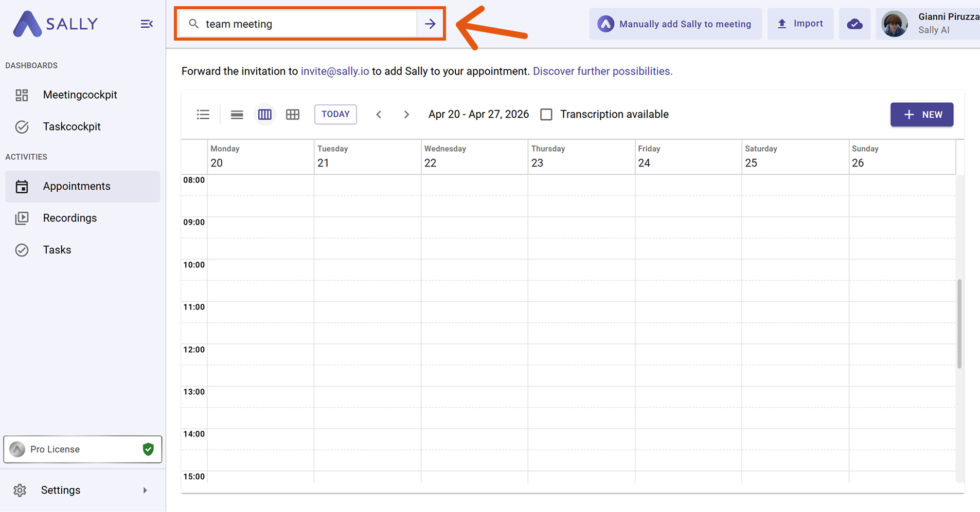This screenshot has height=512, width=980.
Task: Open the Tasks section
Action: (x=57, y=250)
